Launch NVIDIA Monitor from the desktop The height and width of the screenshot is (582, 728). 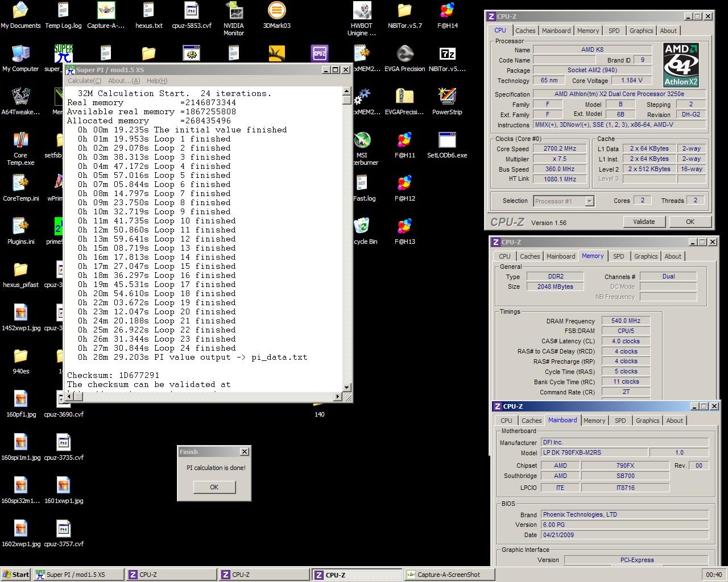coord(234,19)
